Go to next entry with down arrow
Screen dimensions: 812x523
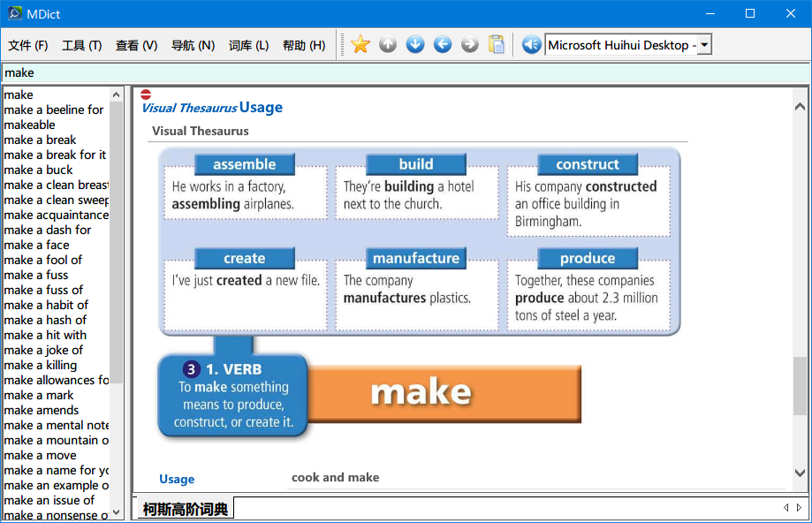pyautogui.click(x=414, y=44)
